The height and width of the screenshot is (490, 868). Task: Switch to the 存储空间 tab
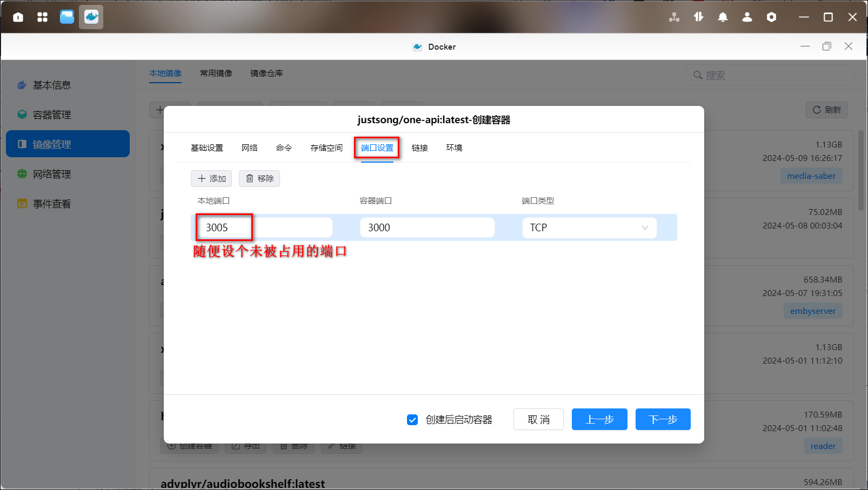point(326,148)
